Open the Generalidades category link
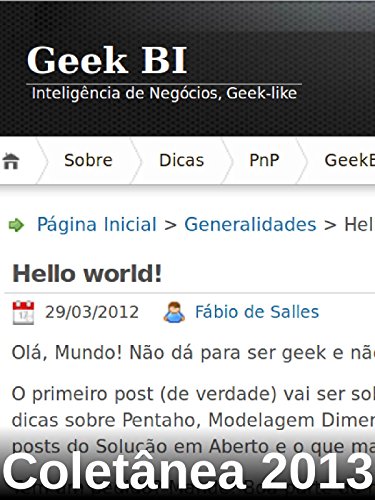Screen dimensions: 375x500 coord(250,224)
